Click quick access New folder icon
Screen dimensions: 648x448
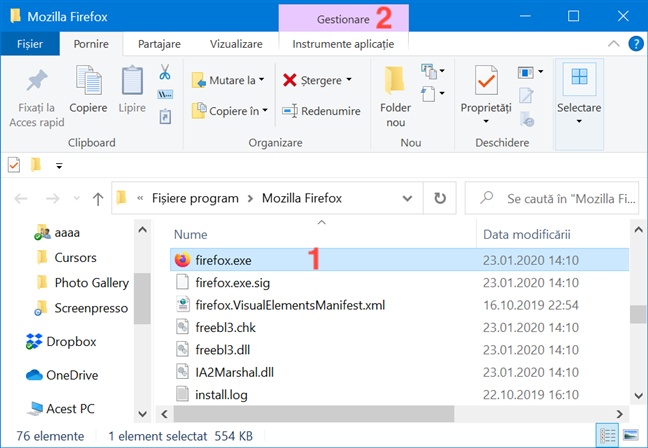click(x=36, y=164)
